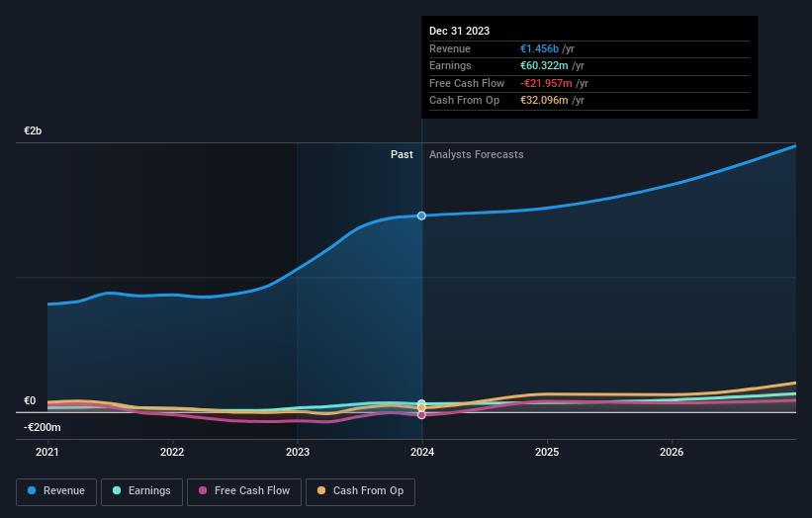Image resolution: width=812 pixels, height=518 pixels.
Task: Click the 2025 x-axis label
Action: pos(547,453)
